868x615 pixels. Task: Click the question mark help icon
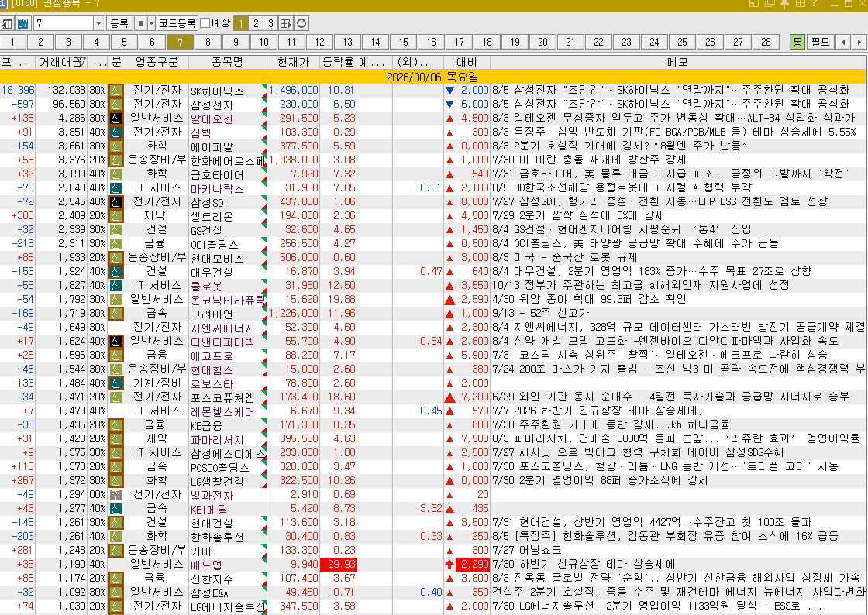pyautogui.click(x=815, y=3)
